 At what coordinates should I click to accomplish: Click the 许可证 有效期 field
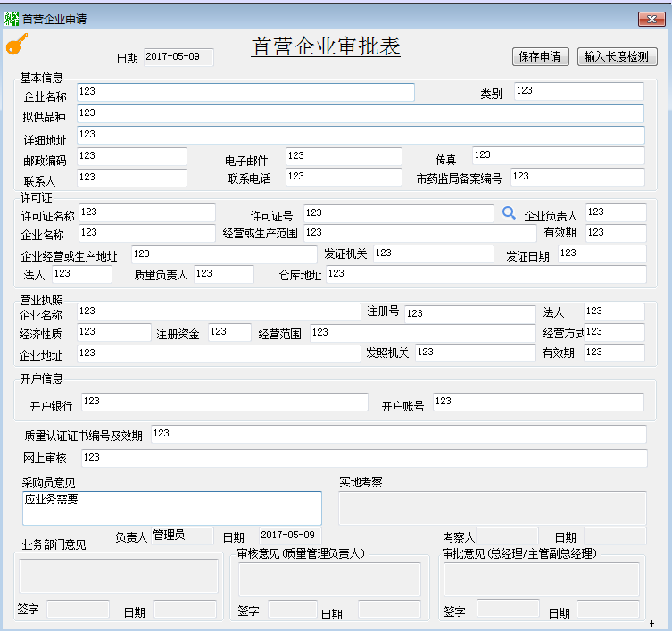click(616, 233)
